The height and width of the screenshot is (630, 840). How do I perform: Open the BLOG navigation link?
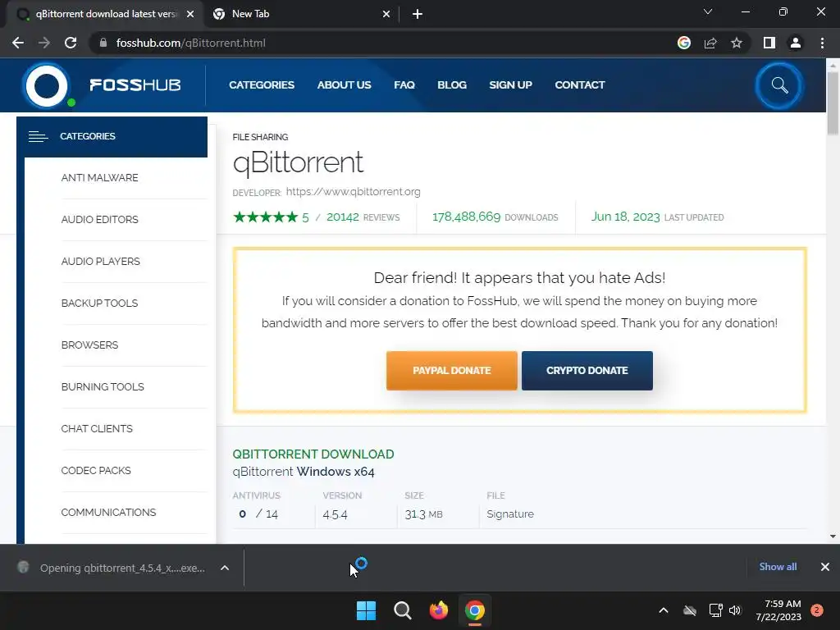pyautogui.click(x=452, y=85)
